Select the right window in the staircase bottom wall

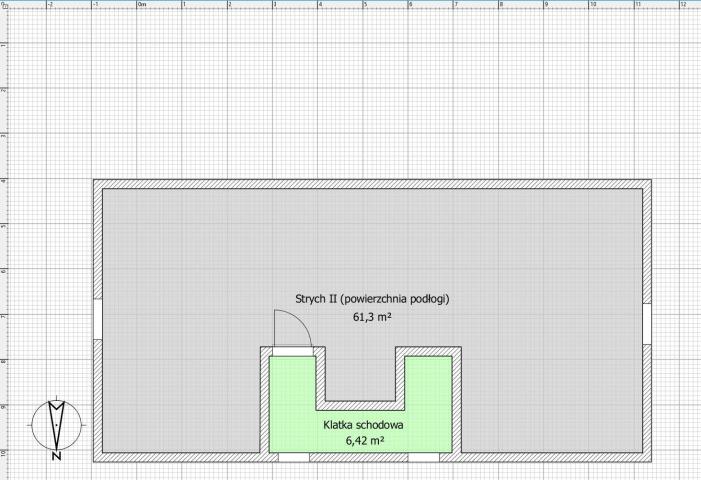click(423, 457)
